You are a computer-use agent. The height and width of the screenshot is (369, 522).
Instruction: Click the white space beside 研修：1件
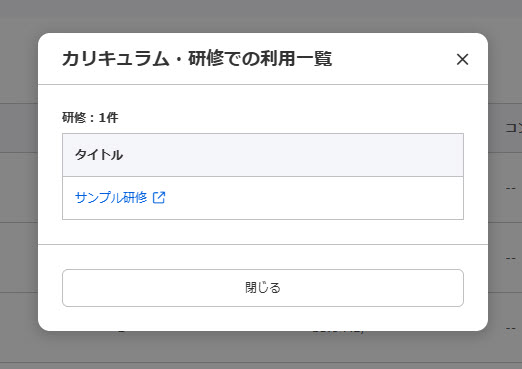290,117
